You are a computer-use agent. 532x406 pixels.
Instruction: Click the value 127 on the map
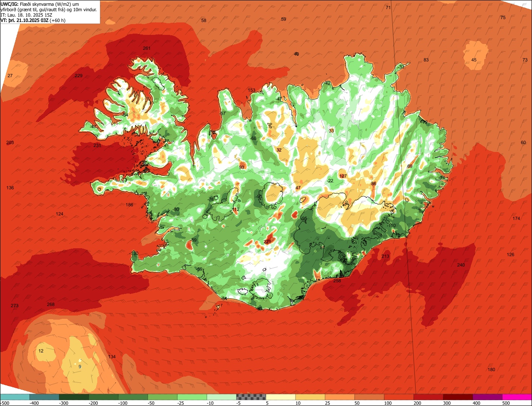click(x=343, y=176)
